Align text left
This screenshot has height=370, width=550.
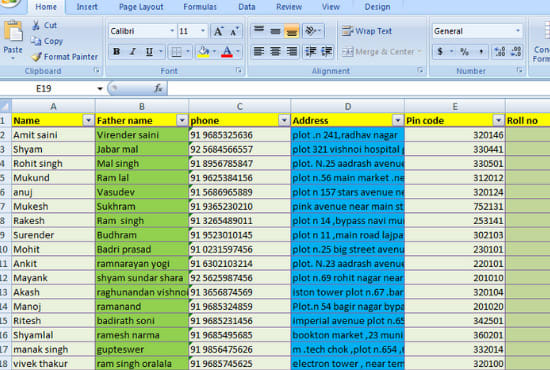click(x=259, y=52)
